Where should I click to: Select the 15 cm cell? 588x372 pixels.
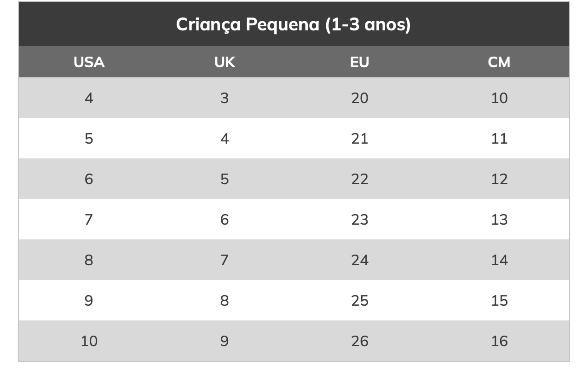[499, 301]
